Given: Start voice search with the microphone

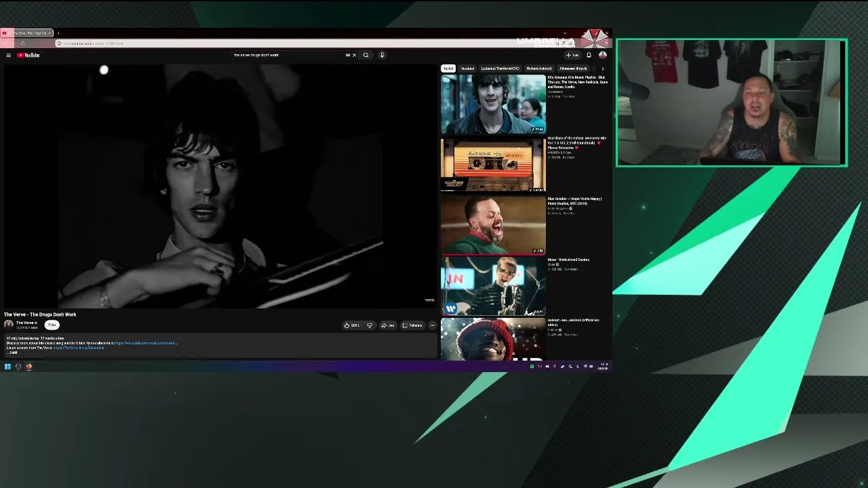Looking at the screenshot, I should click(382, 55).
